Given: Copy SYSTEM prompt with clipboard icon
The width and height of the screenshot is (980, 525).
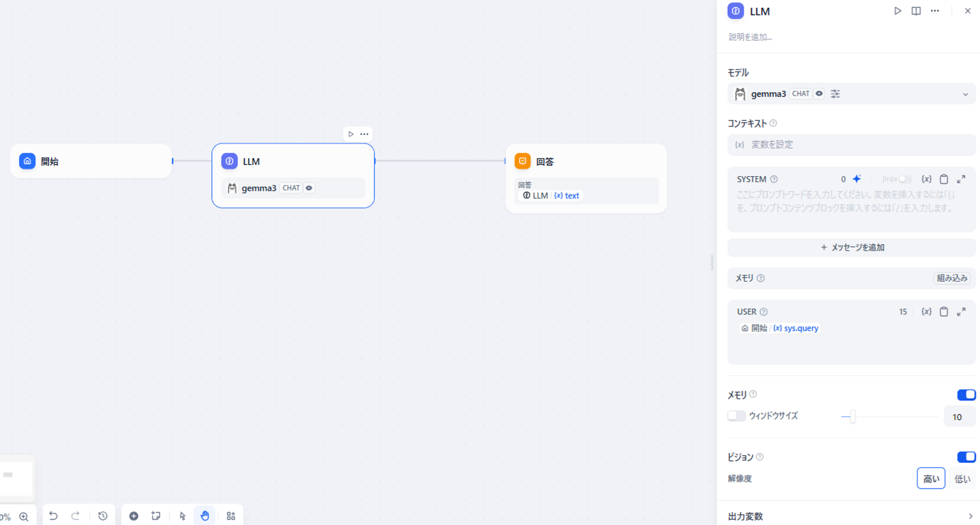Looking at the screenshot, I should click(944, 179).
